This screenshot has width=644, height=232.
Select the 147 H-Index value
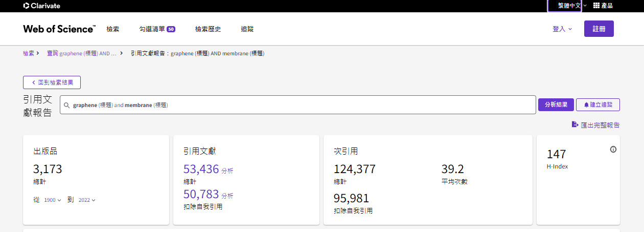(x=556, y=154)
